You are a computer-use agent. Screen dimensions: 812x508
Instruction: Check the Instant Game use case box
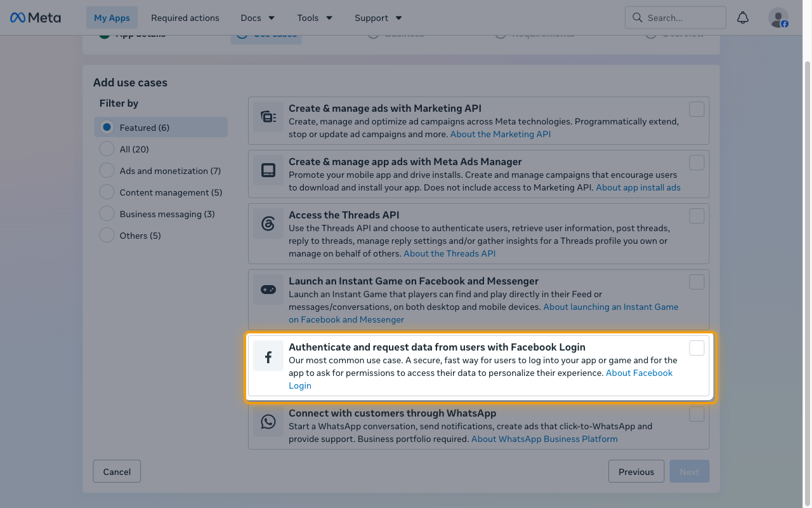pyautogui.click(x=697, y=282)
